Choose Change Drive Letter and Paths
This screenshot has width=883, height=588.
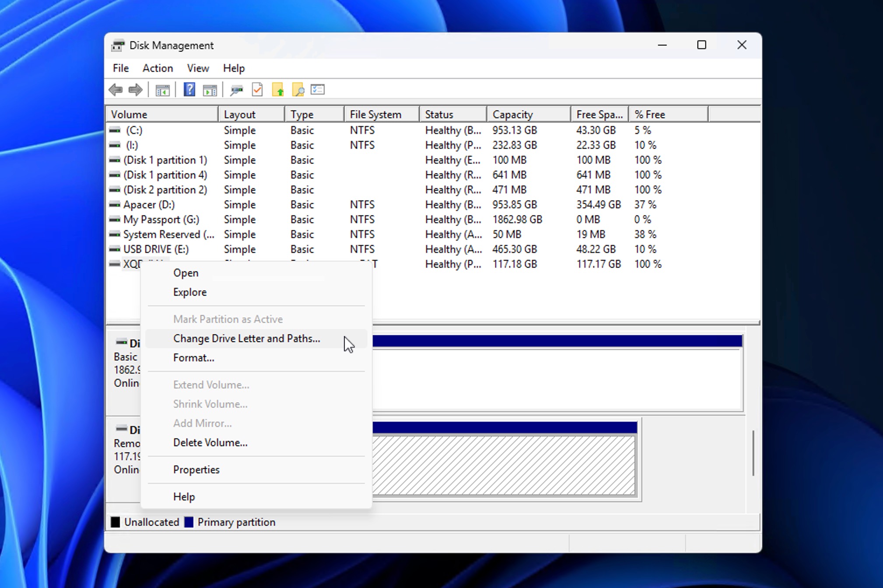pyautogui.click(x=246, y=339)
